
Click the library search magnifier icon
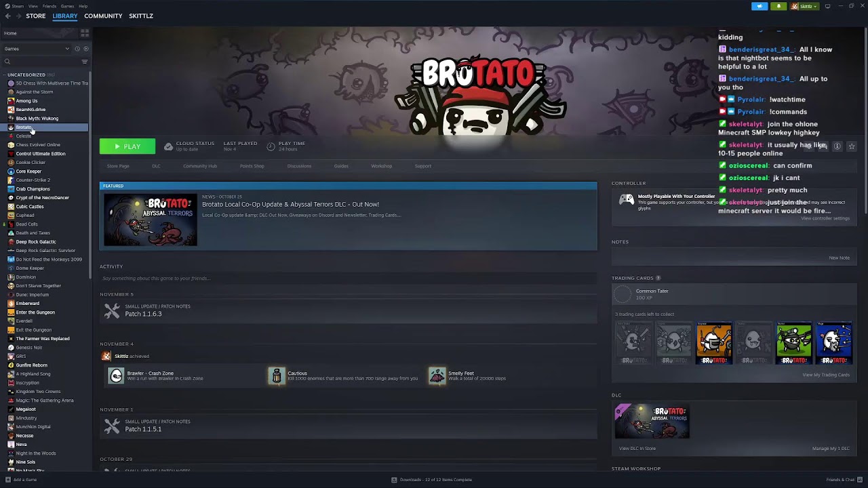click(7, 62)
